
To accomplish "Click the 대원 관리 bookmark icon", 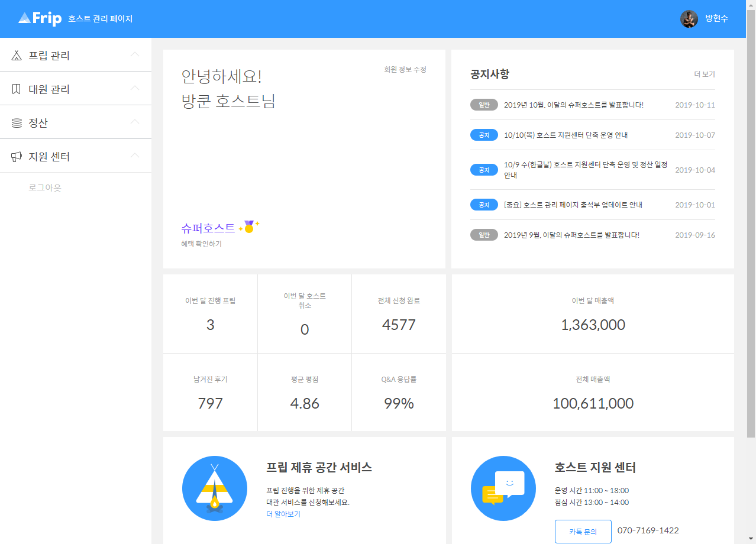I will 15,89.
